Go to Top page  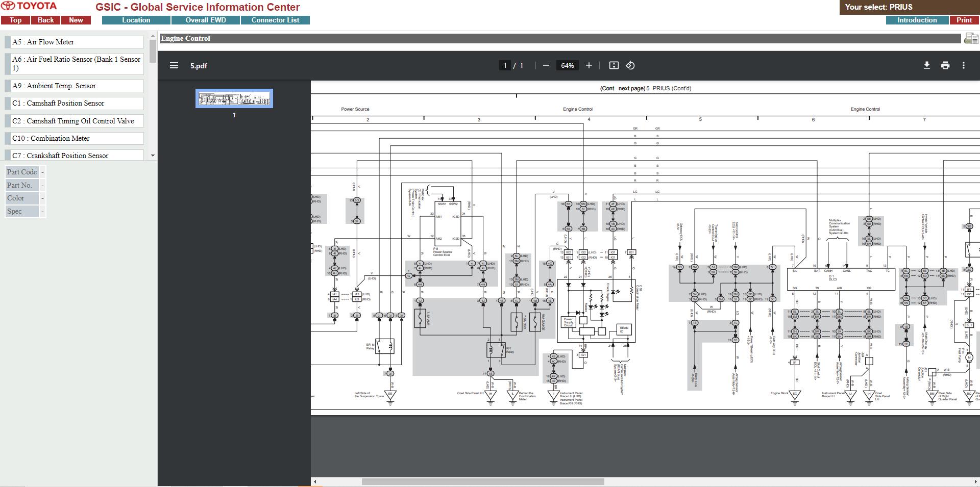pos(15,20)
